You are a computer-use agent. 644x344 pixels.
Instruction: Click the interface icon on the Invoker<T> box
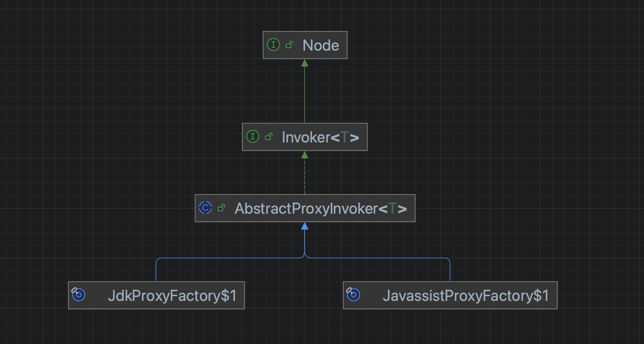point(253,137)
